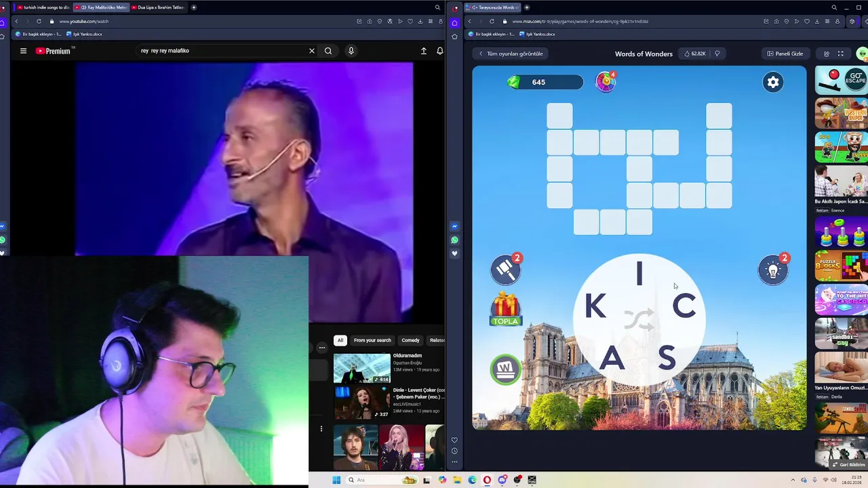This screenshot has width=868, height=488.
Task: Open more options next to video chips
Action: [322, 348]
